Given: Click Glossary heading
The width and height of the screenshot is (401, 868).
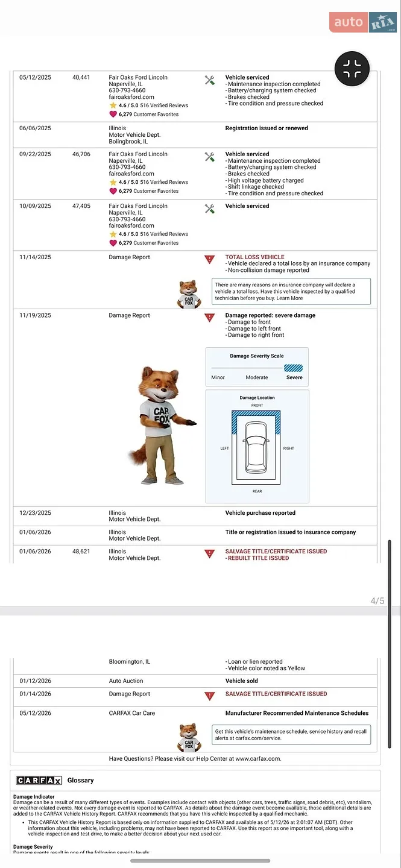Looking at the screenshot, I should 81,780.
